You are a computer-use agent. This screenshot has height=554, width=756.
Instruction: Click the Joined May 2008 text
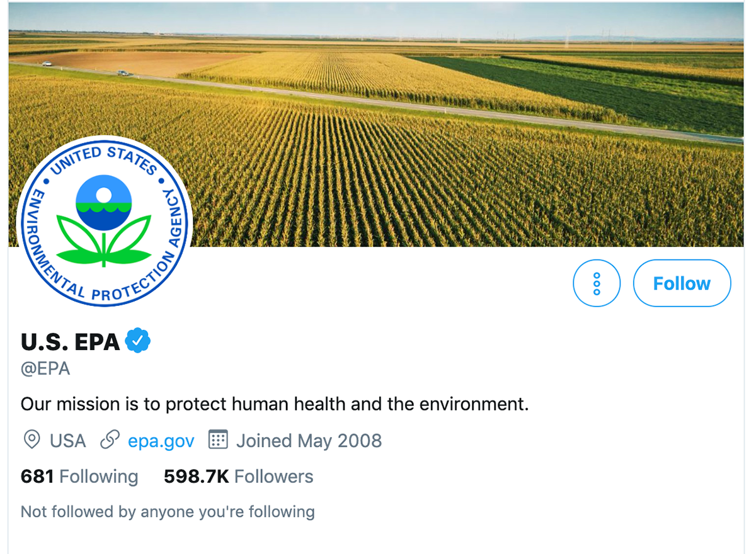pyautogui.click(x=309, y=441)
